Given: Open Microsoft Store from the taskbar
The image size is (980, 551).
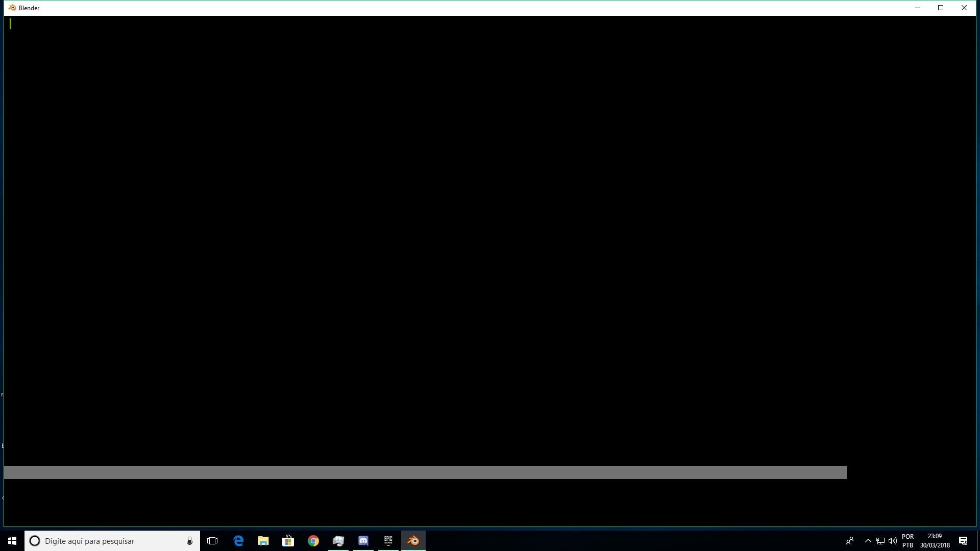Looking at the screenshot, I should click(288, 541).
